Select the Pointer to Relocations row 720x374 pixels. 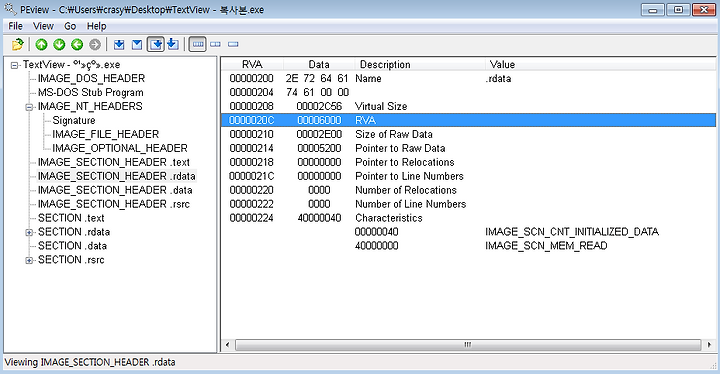468,162
